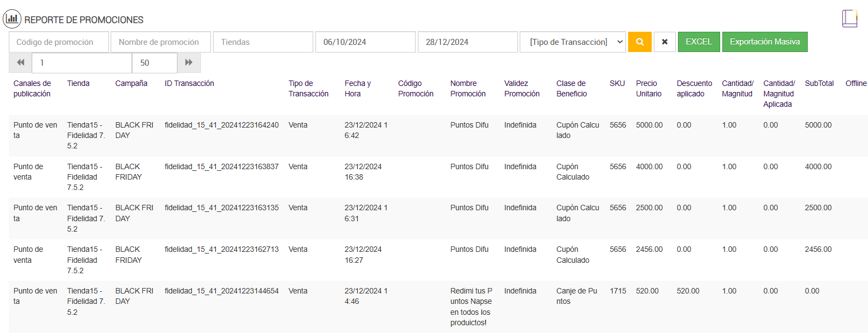Click the page number field
The image size is (868, 334).
pyautogui.click(x=82, y=63)
